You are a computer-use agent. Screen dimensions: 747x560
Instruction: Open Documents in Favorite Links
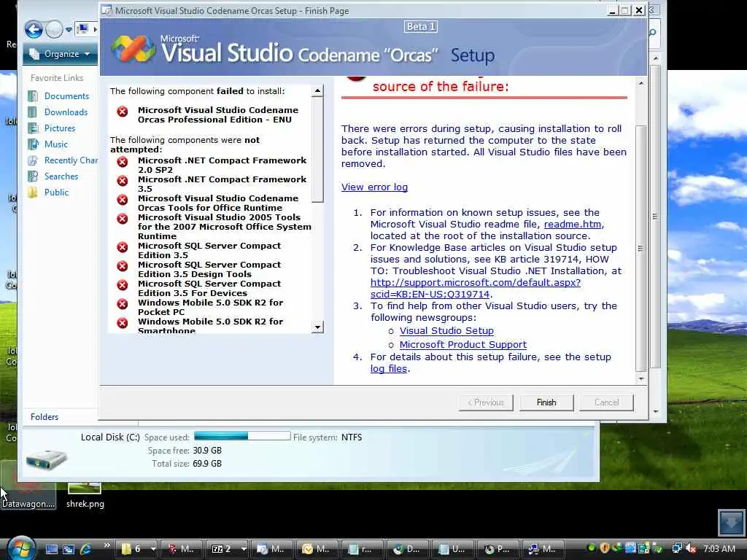pos(66,96)
